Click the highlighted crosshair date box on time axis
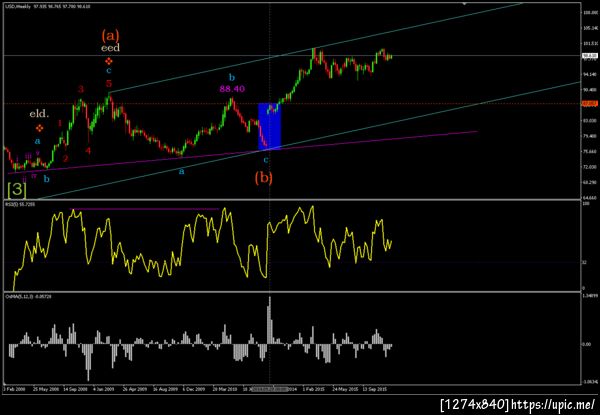Image resolution: width=600 pixels, height=415 pixels. 271,389
